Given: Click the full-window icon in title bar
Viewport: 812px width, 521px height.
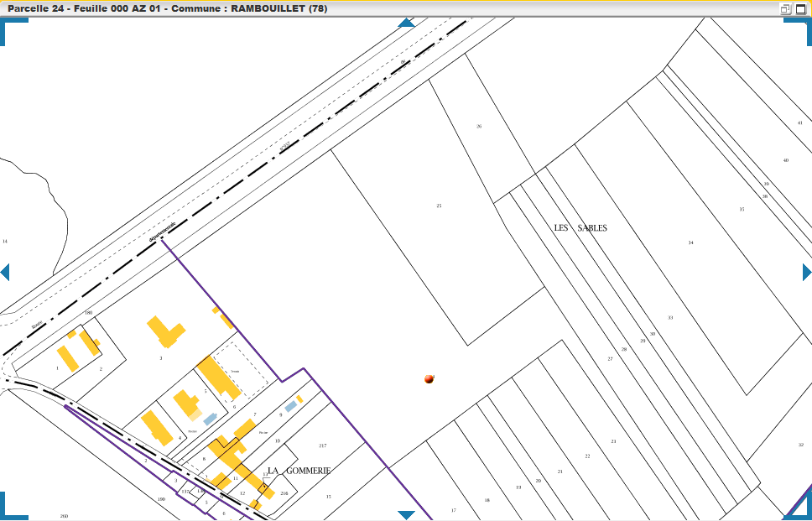Looking at the screenshot, I should coord(800,8).
